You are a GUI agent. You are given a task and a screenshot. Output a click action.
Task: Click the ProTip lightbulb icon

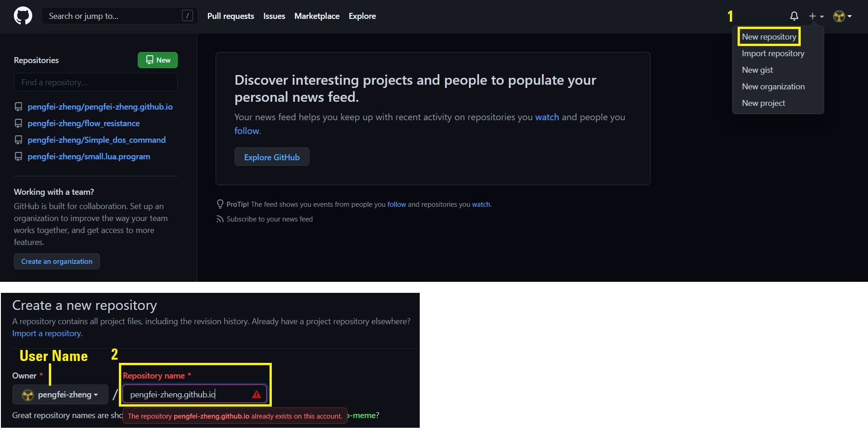(x=220, y=204)
